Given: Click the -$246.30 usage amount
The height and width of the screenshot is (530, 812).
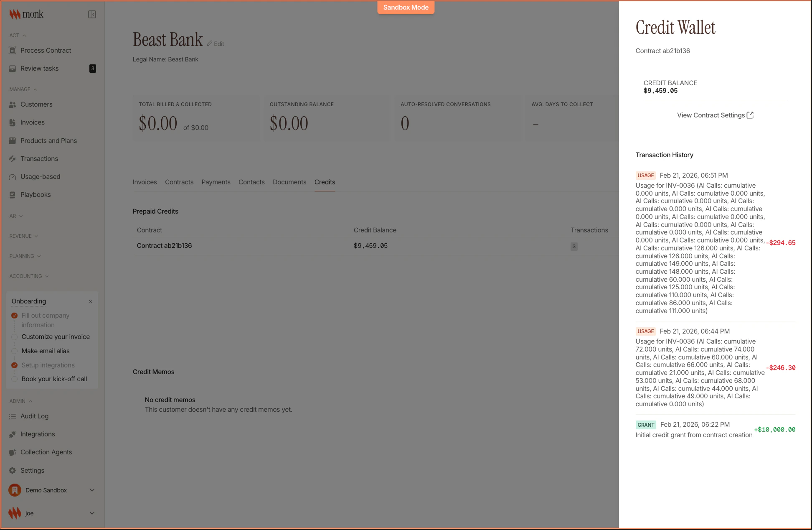Looking at the screenshot, I should click(x=781, y=368).
